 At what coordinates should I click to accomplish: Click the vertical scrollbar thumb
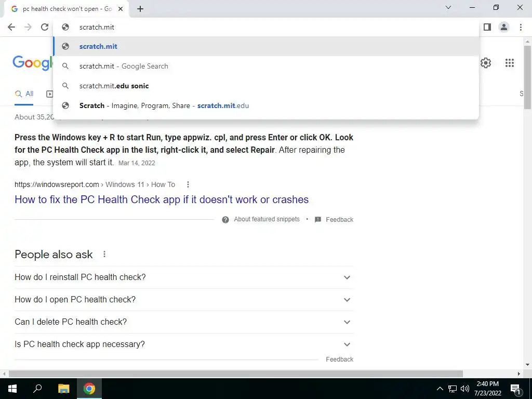tap(527, 77)
